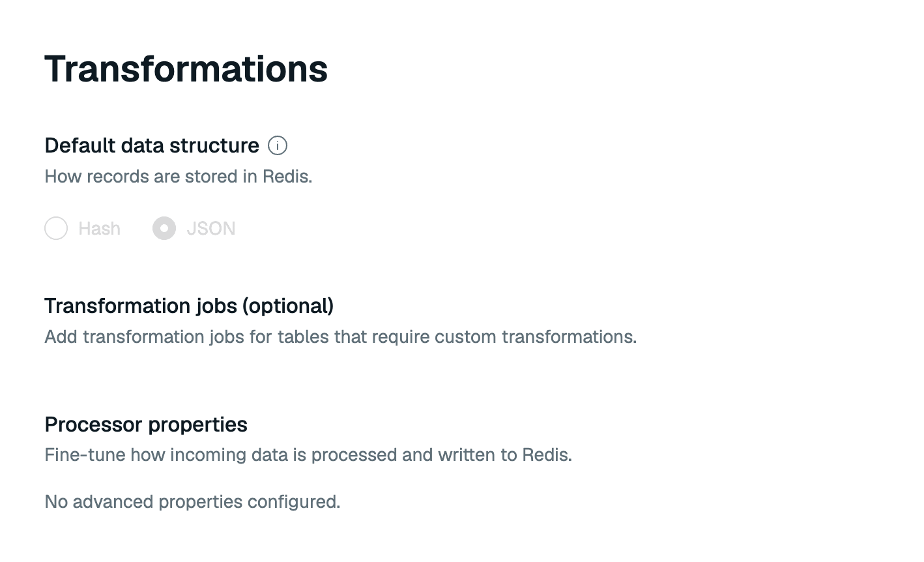Click 'Redis' in the records stored sentence

point(287,177)
